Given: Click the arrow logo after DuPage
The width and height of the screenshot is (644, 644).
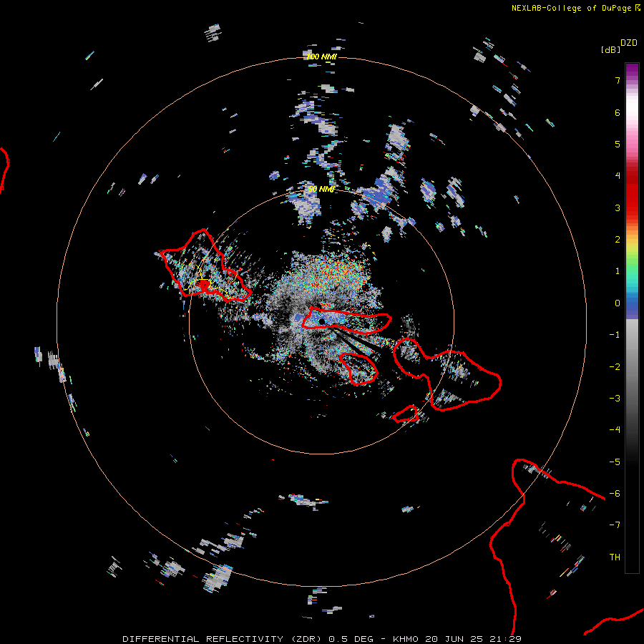Looking at the screenshot, I should coord(638,7).
